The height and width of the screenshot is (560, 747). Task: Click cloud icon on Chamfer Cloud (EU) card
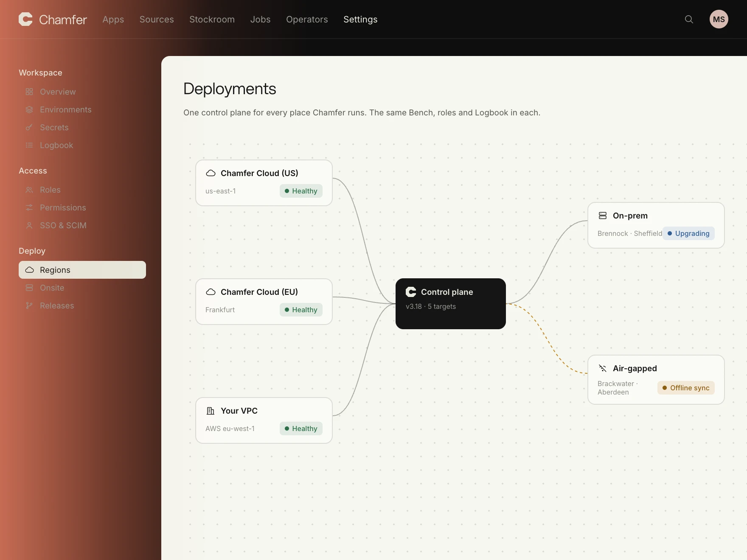211,292
